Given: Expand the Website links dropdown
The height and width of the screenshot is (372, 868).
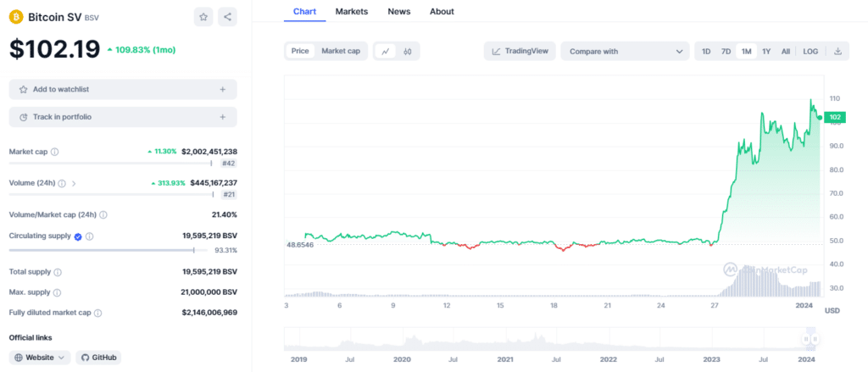Looking at the screenshot, I should [x=40, y=358].
